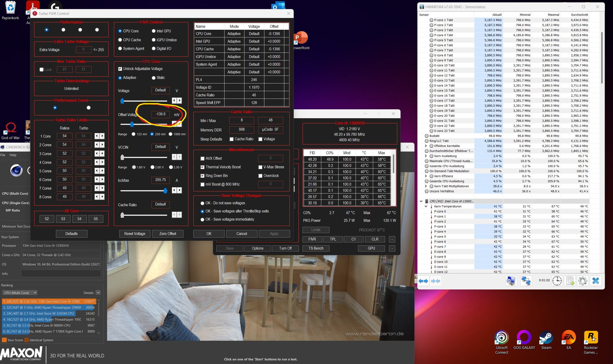613x364 pixels.
Task: Open Cinebench File menu
Action: point(3,155)
